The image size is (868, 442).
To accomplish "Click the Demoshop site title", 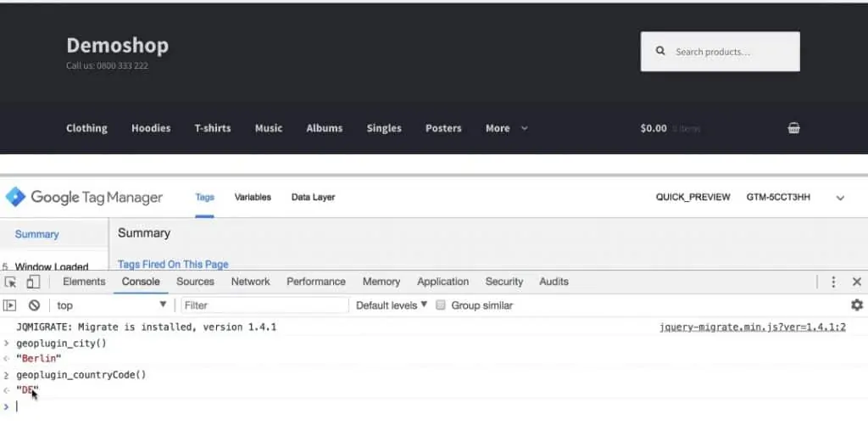I will (x=117, y=46).
